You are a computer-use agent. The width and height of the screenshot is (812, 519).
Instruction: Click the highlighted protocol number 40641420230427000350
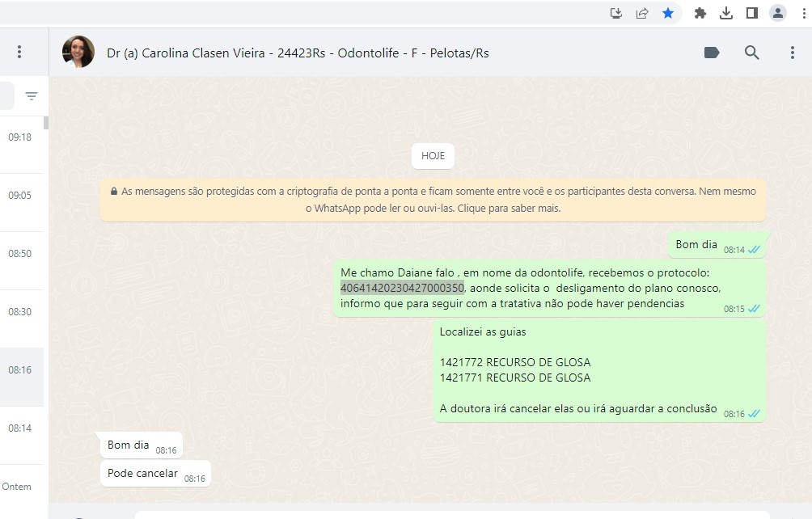pyautogui.click(x=402, y=288)
